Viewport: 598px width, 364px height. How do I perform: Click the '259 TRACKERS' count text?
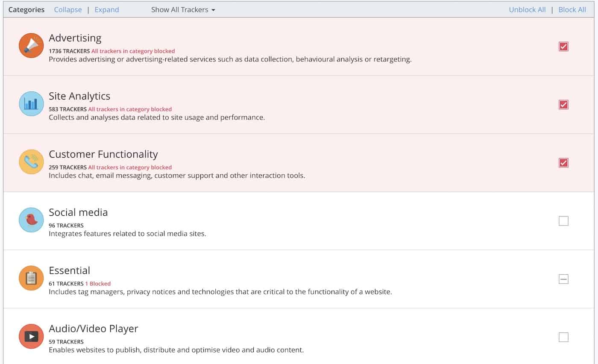(x=67, y=167)
